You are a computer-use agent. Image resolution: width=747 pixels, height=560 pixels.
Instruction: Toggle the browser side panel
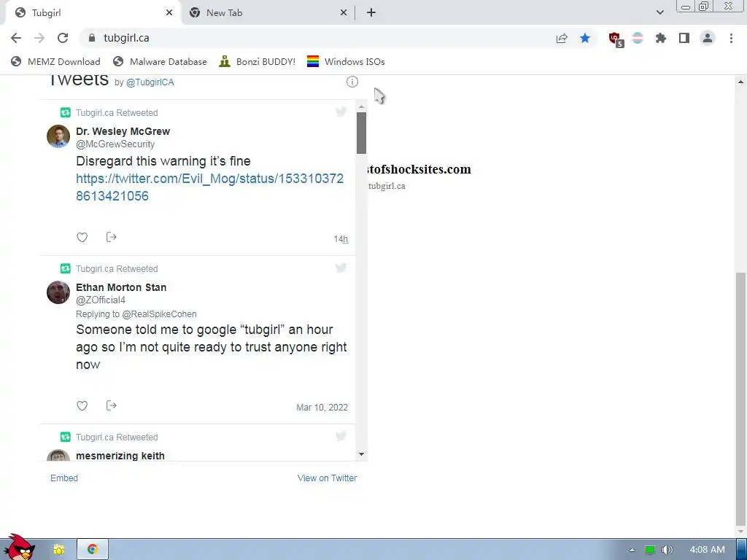(684, 38)
